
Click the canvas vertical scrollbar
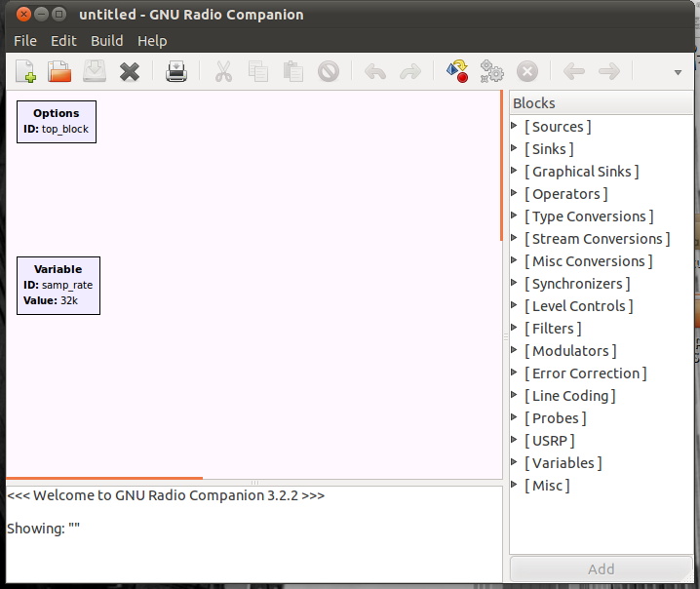(x=501, y=166)
